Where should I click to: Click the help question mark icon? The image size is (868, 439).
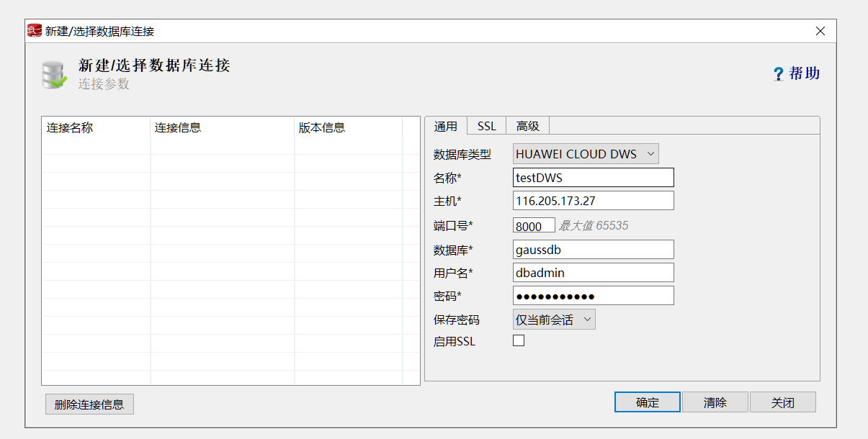778,74
